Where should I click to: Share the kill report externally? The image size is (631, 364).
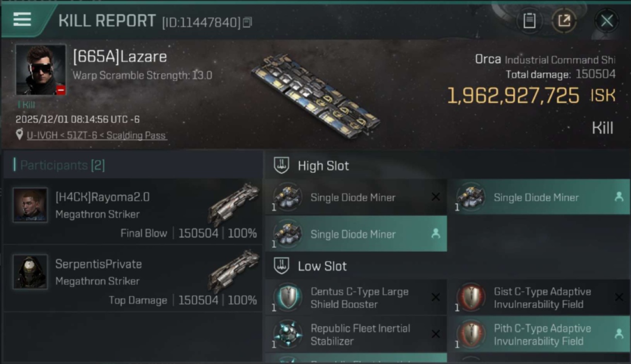[x=564, y=20]
